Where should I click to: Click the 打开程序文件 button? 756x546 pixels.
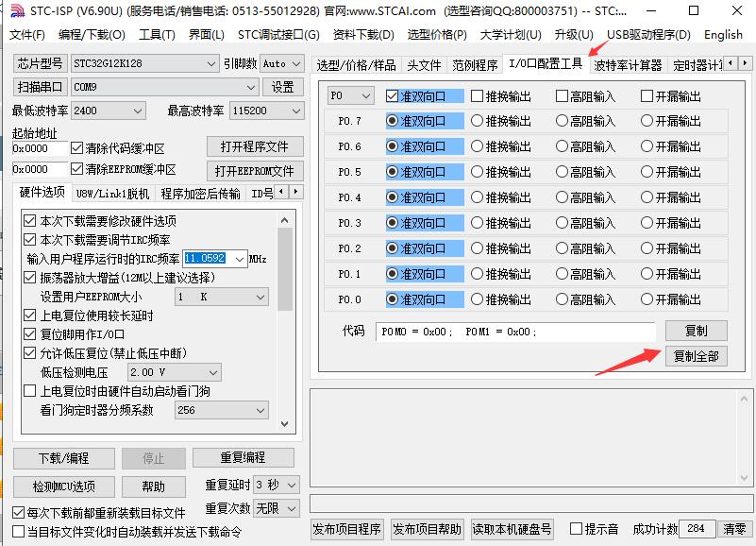(255, 146)
